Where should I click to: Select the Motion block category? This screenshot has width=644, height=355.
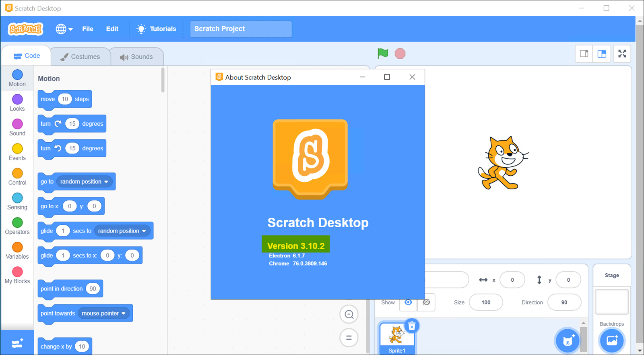coord(17,78)
